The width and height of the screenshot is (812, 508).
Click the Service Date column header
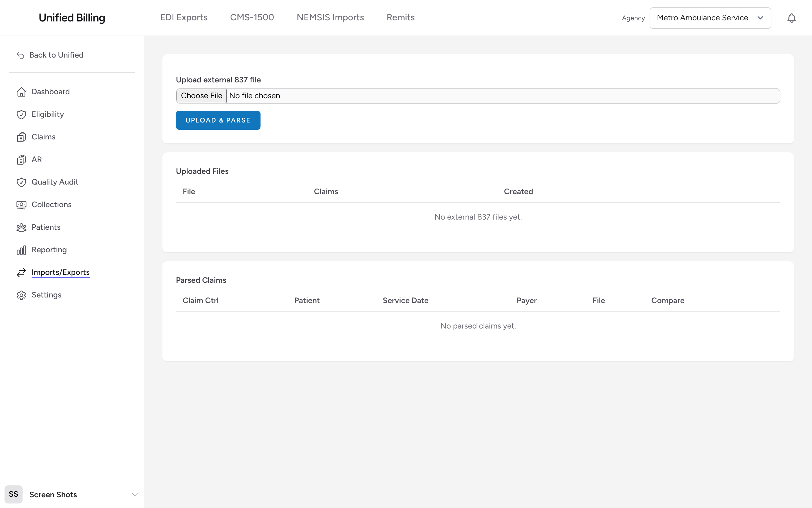point(405,300)
